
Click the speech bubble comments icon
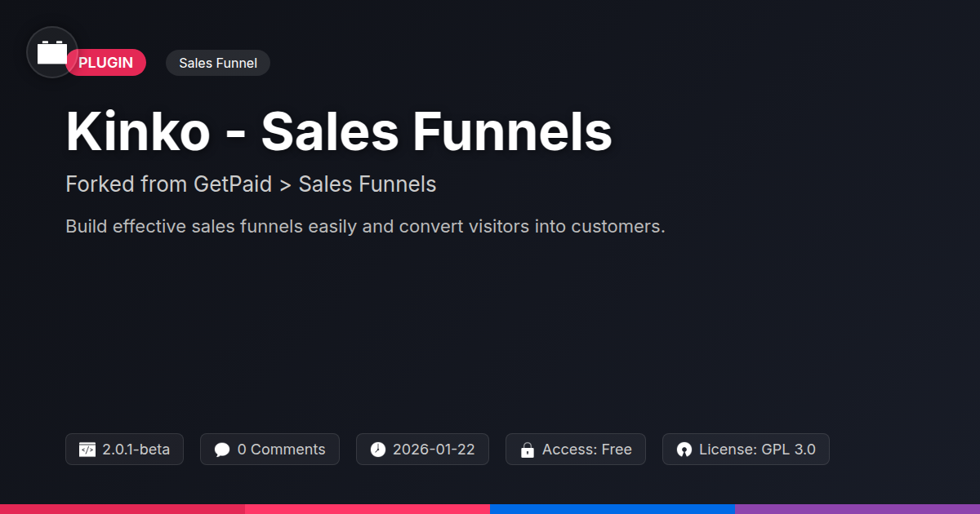click(222, 450)
